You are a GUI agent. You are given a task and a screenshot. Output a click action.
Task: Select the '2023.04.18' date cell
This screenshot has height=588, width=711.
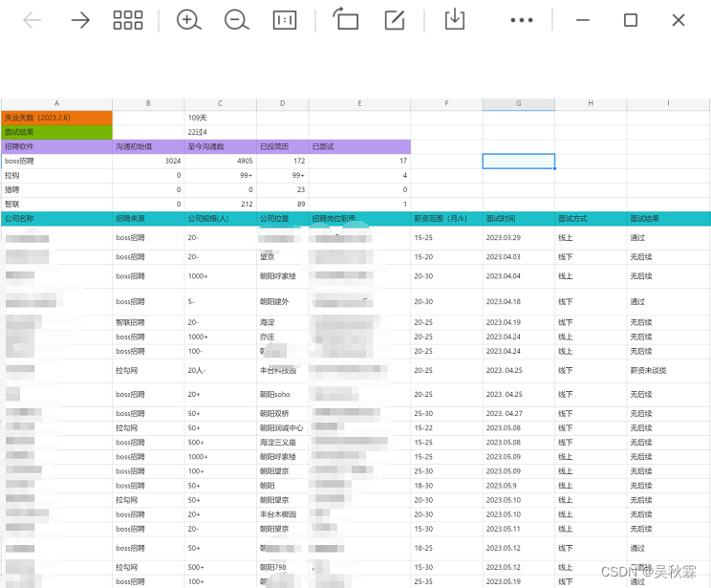[x=519, y=302]
